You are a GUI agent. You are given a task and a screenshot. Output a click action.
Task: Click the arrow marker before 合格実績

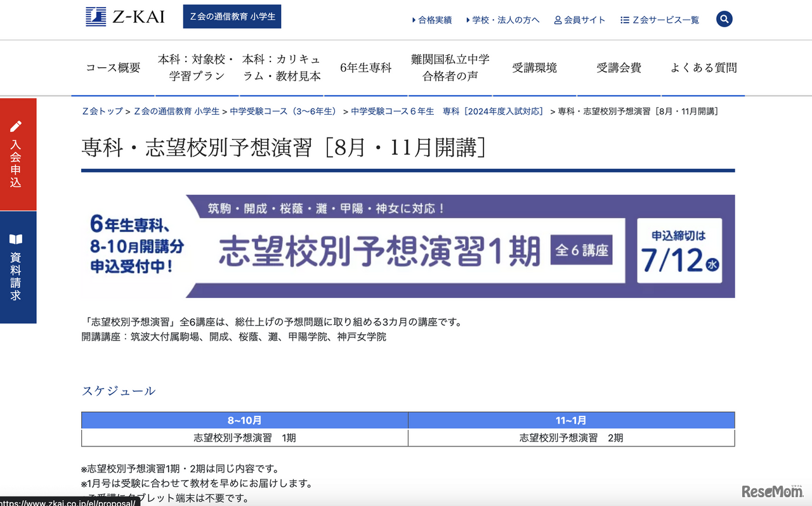[412, 20]
